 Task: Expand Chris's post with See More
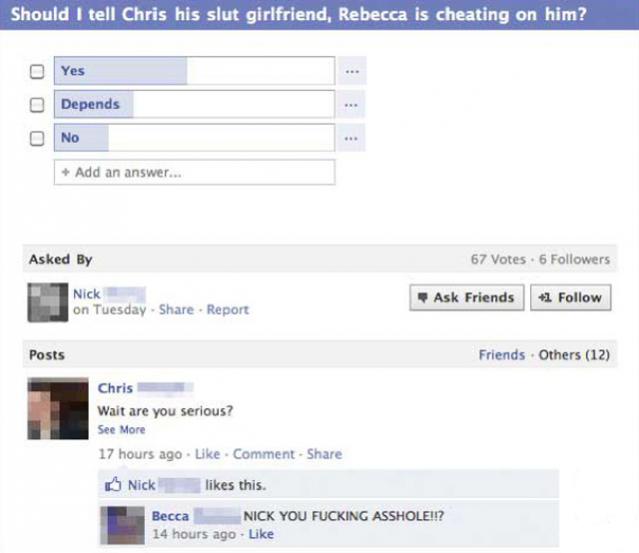tap(121, 430)
